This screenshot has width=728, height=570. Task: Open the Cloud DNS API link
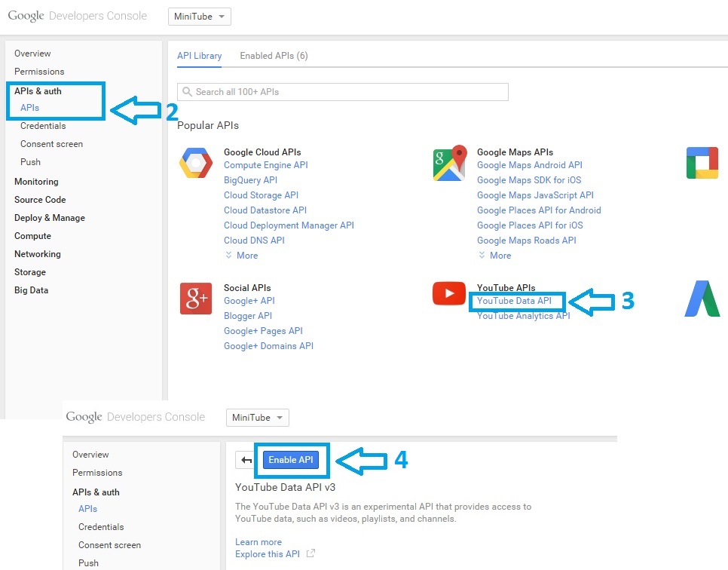254,241
